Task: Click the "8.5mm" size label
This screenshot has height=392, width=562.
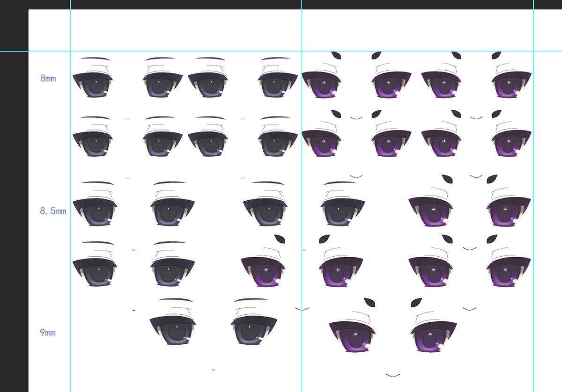Action: click(x=53, y=211)
